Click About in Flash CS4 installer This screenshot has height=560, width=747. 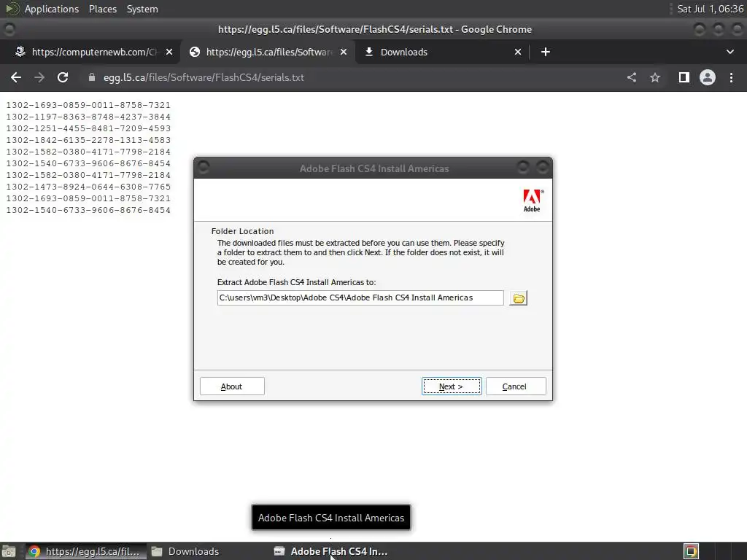pos(232,386)
